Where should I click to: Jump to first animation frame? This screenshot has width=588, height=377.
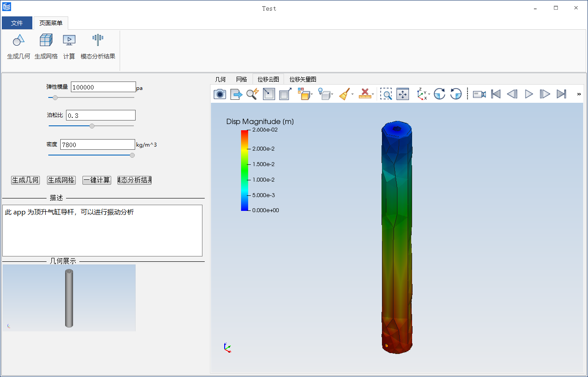pos(496,94)
